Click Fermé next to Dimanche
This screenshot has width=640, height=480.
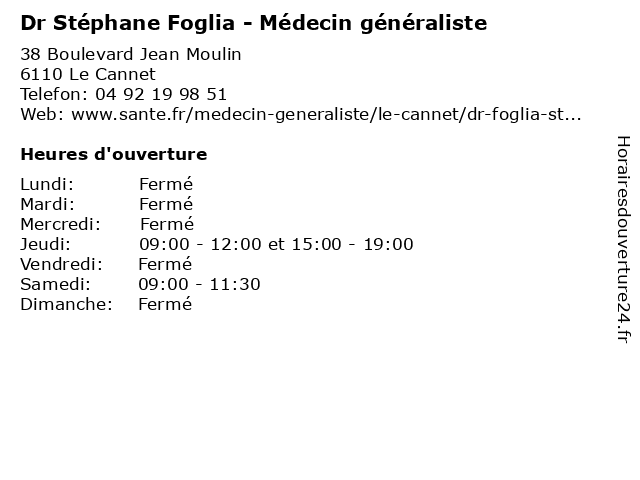165,304
